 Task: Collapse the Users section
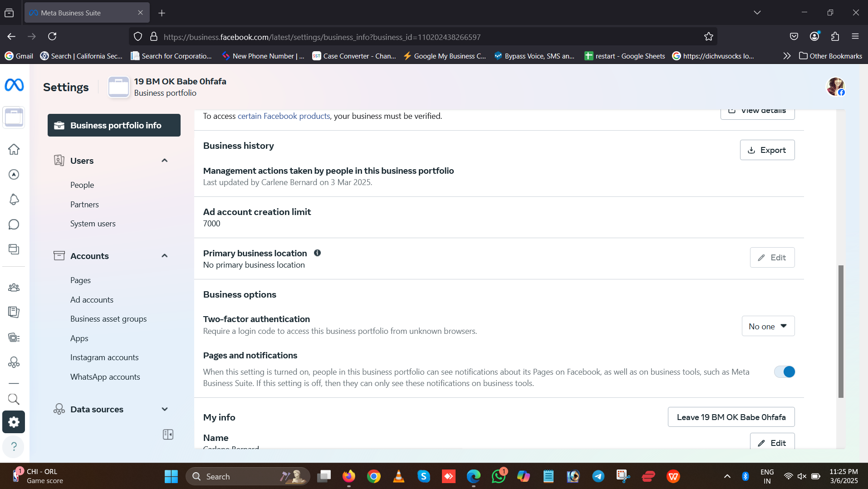coord(165,161)
